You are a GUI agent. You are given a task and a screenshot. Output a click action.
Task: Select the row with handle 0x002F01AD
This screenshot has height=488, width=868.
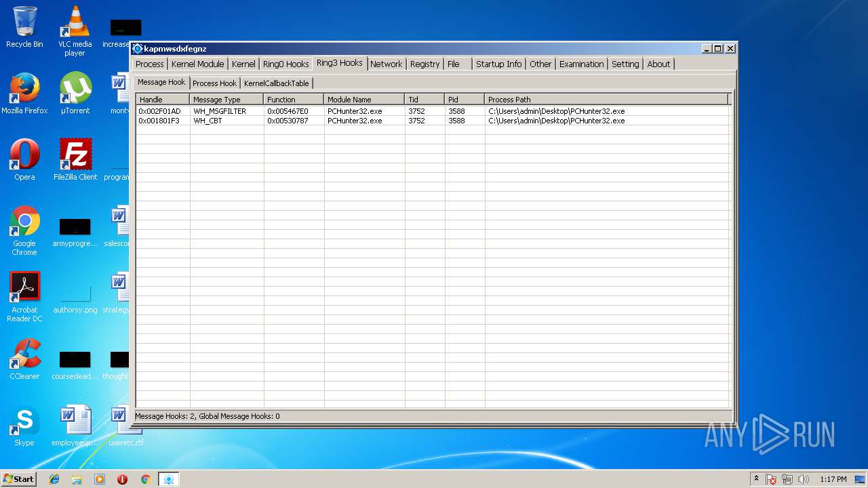(433, 111)
